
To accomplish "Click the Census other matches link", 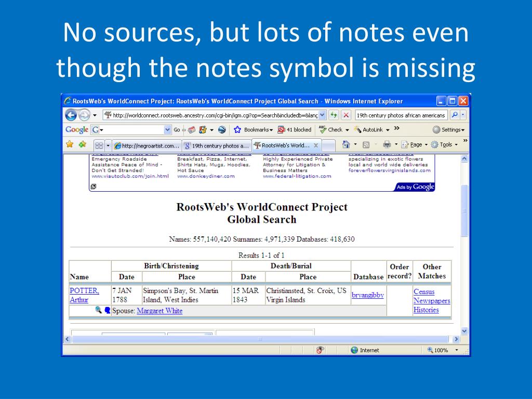I will [x=424, y=292].
